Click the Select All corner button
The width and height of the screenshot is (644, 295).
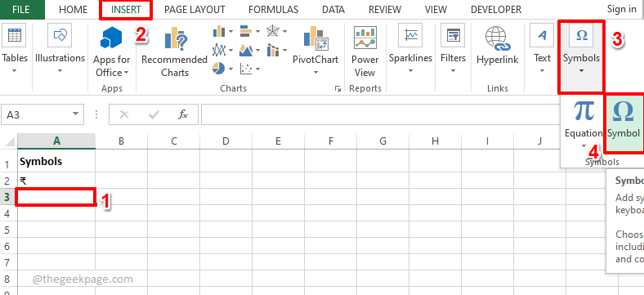pyautogui.click(x=9, y=141)
